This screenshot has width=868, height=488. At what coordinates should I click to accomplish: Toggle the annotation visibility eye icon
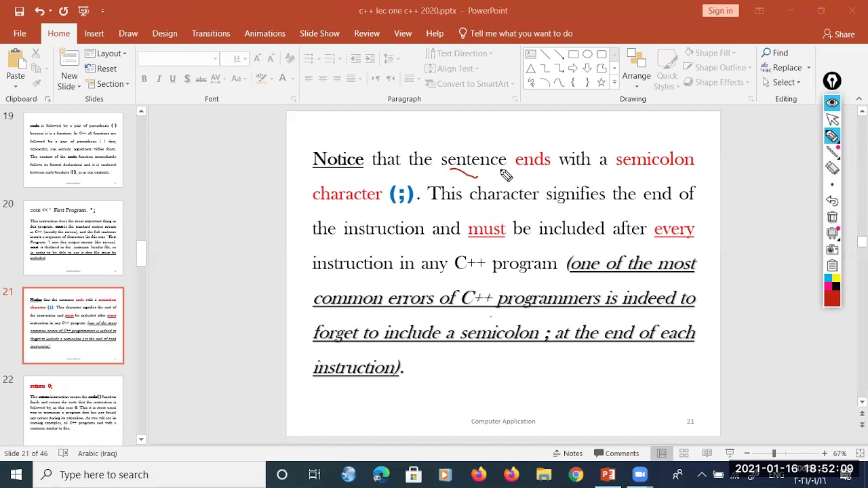coord(832,102)
